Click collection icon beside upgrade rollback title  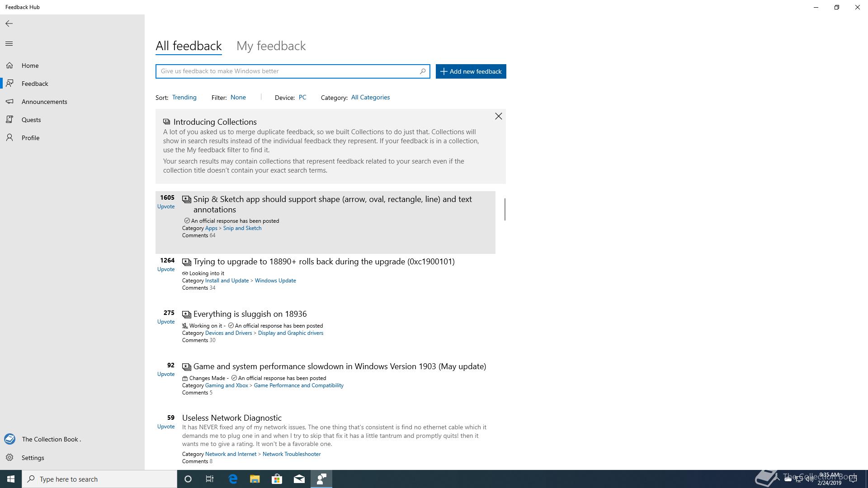coord(187,262)
